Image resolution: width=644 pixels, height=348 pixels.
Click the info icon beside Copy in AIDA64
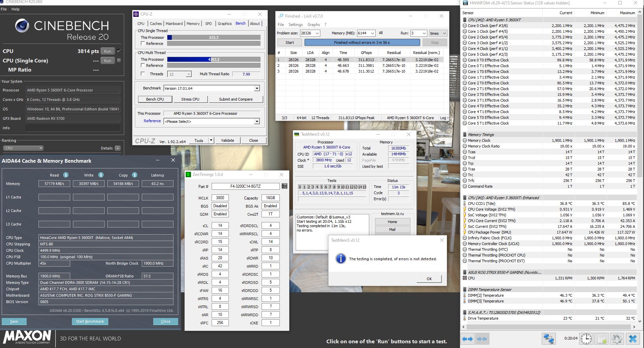[135, 175]
